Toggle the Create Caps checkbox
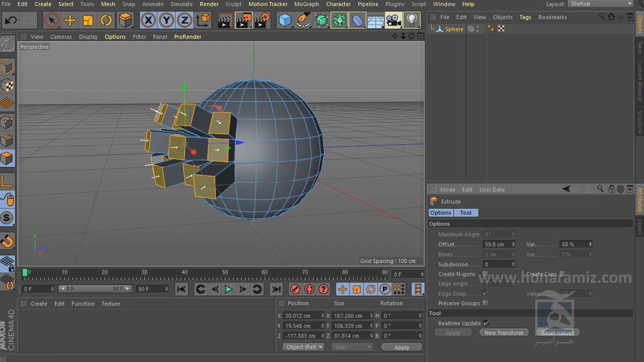This screenshot has height=362, width=644. click(562, 274)
